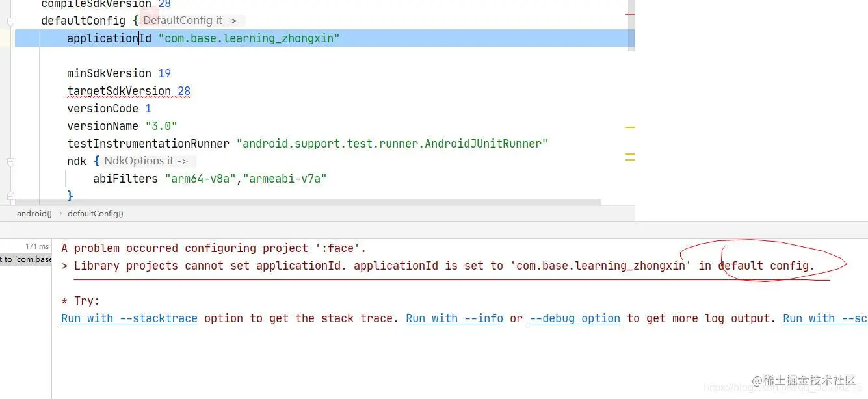Click the "com.base.learning_zhongxin" string in editor
The image size is (868, 399).
[x=249, y=38]
